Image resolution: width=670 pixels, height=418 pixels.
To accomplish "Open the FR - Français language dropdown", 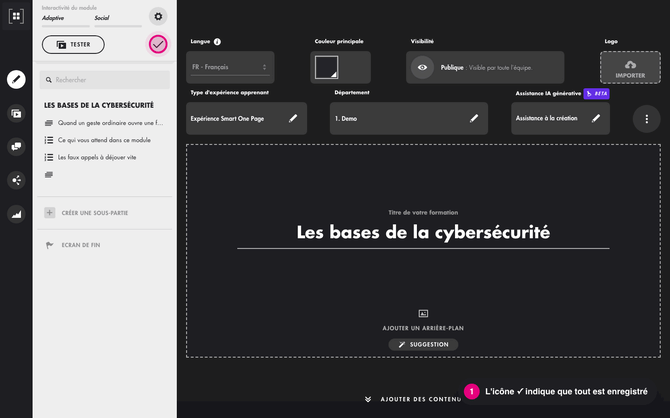I will tap(230, 68).
